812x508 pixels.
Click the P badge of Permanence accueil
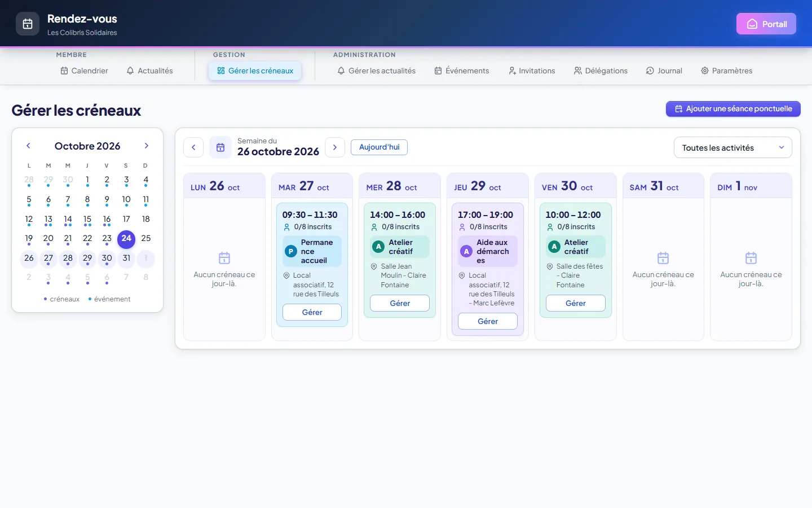point(291,251)
